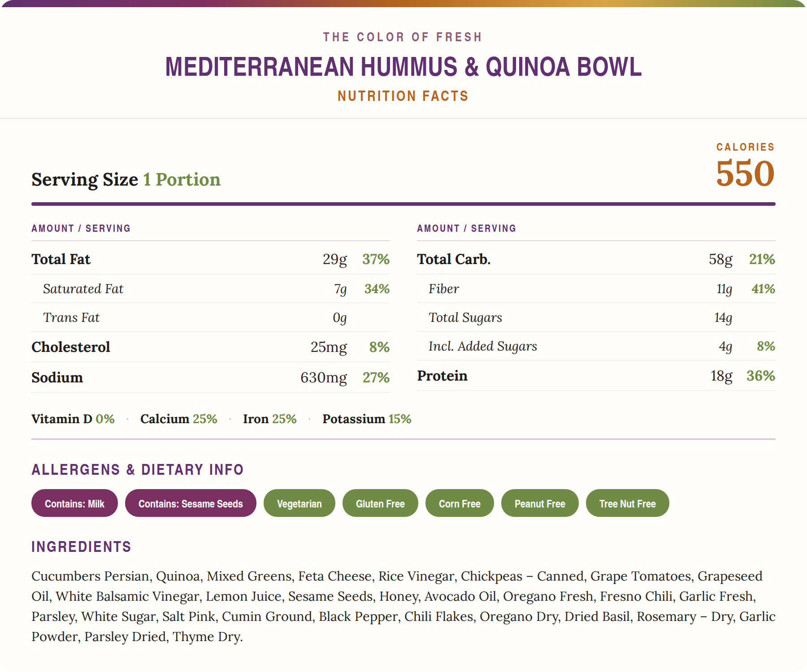Screen dimensions: 807x672
Task: Click the Sodium 630mg row
Action: (x=211, y=377)
